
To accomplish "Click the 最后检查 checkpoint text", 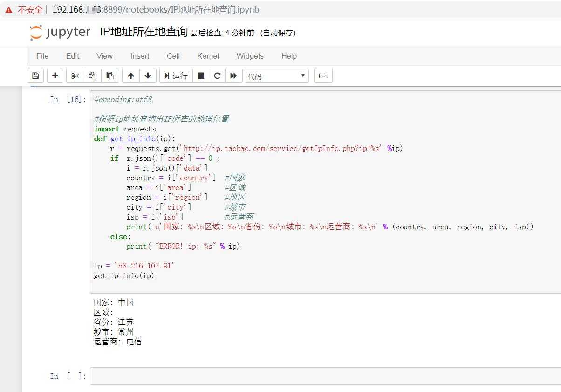I will (223, 33).
